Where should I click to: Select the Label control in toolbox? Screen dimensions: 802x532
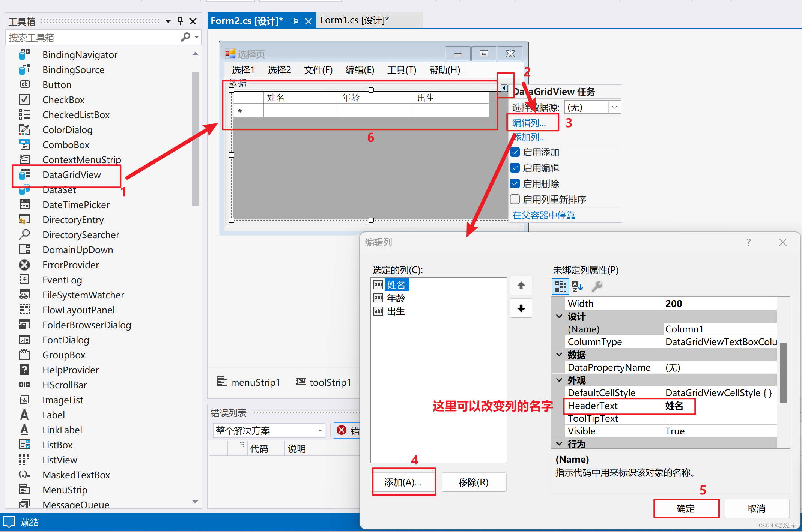pyautogui.click(x=53, y=415)
